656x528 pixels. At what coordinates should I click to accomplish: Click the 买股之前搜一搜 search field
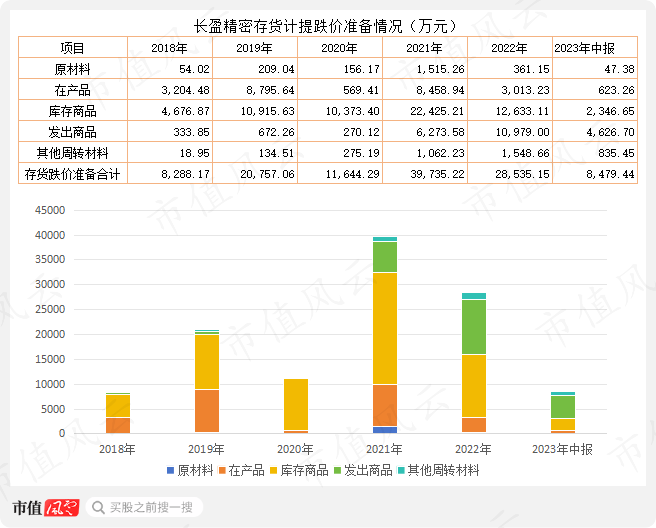coord(144,507)
